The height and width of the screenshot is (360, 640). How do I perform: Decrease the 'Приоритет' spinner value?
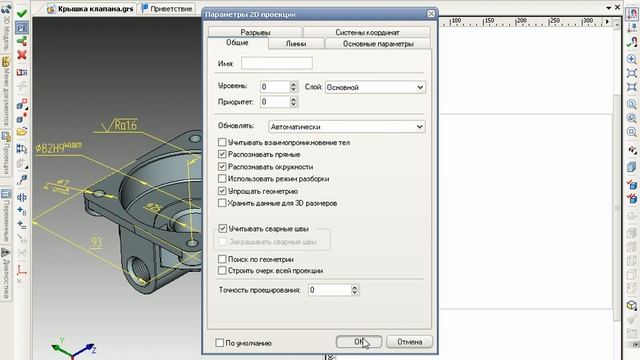[293, 104]
